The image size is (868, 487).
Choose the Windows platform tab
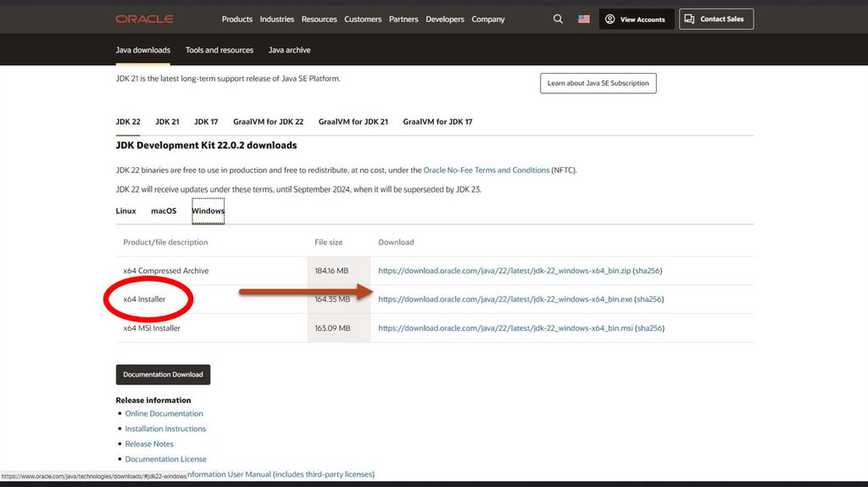coord(209,210)
